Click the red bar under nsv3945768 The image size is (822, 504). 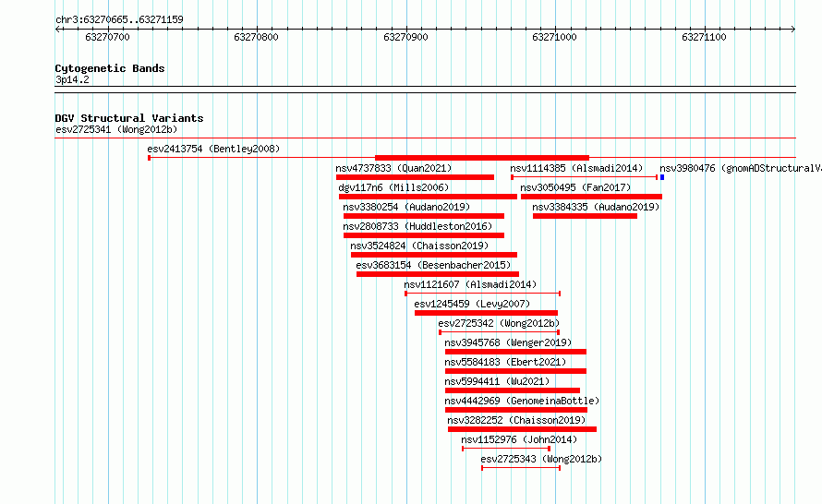pyautogui.click(x=516, y=352)
